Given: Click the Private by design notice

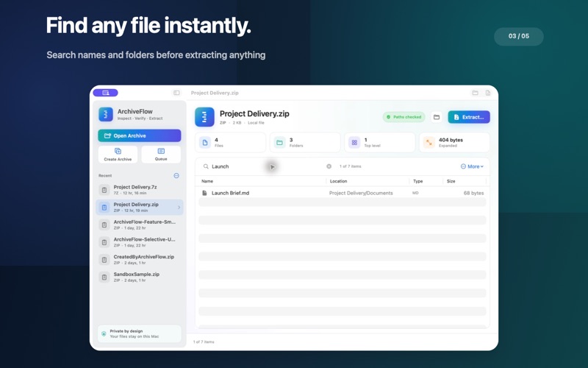Looking at the screenshot, I should pyautogui.click(x=140, y=334).
